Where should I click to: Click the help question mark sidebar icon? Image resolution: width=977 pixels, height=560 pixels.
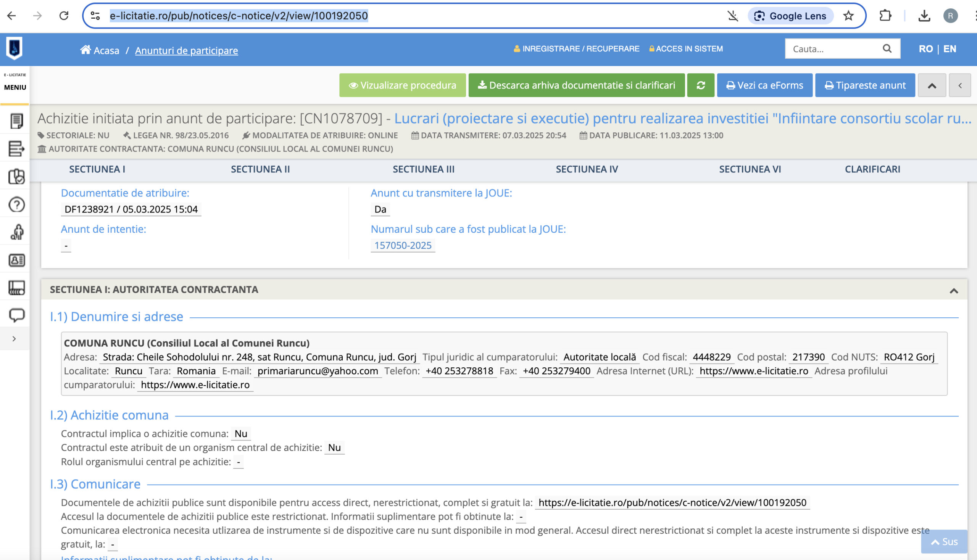pyautogui.click(x=16, y=204)
